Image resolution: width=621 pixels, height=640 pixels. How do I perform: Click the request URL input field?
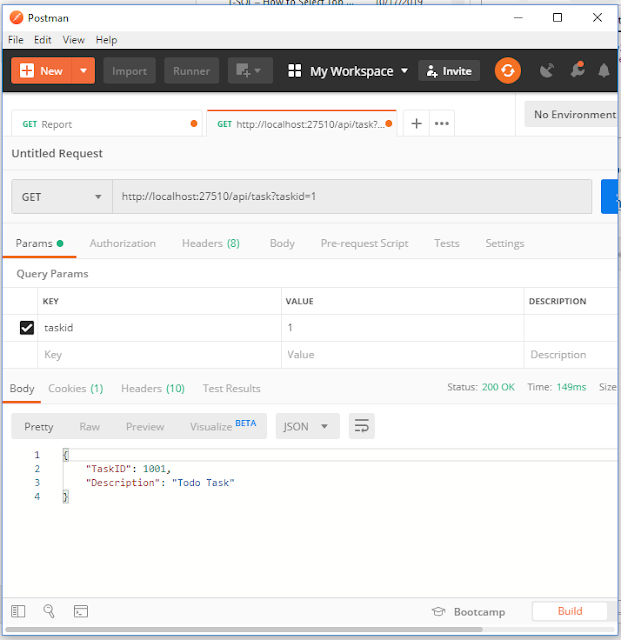352,196
